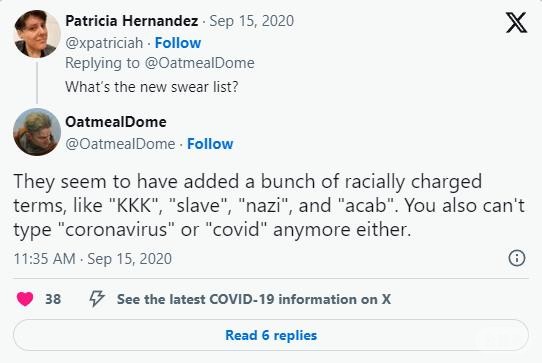Click the OatmealDome display name
The width and height of the screenshot is (542, 363).
(116, 122)
